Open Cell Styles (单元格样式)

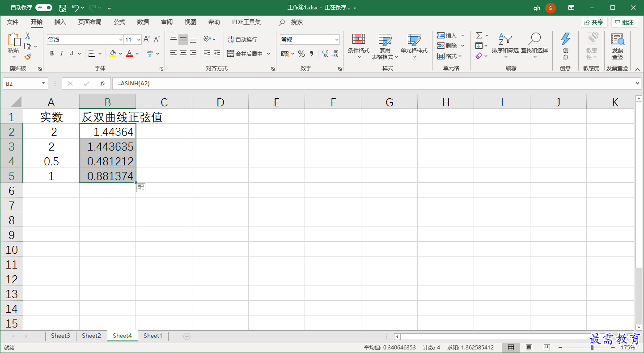pos(414,46)
